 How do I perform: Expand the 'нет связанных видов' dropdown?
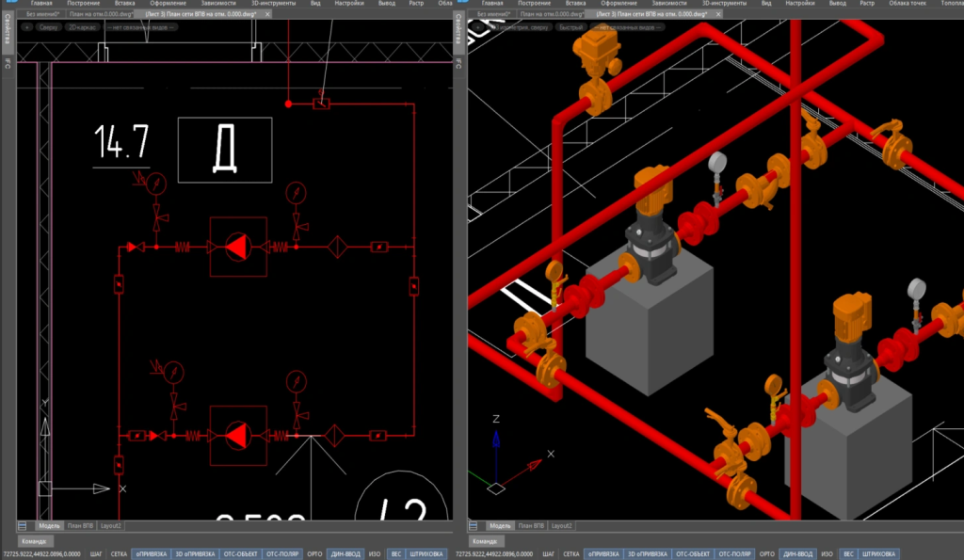[x=141, y=28]
